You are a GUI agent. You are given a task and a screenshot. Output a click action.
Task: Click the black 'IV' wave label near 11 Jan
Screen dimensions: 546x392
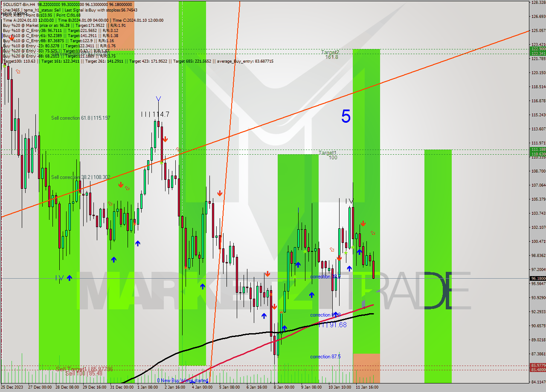coord(349,201)
